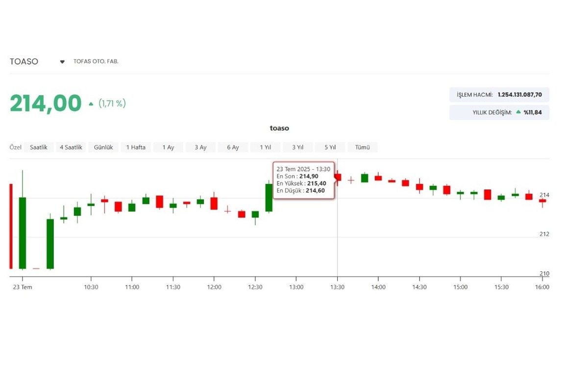Click the green up-triangle next to price
588x368 pixels.
[91, 104]
